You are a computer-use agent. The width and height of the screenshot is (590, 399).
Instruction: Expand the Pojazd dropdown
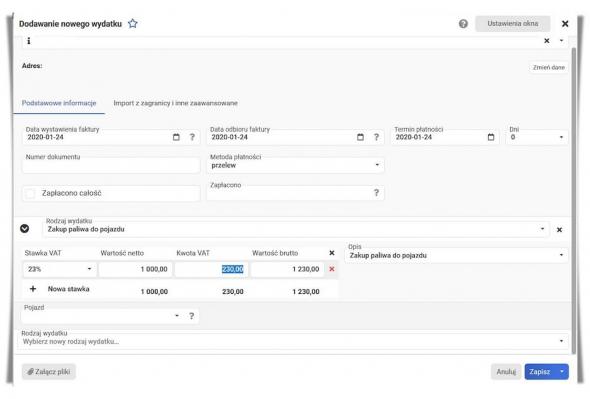pos(177,315)
